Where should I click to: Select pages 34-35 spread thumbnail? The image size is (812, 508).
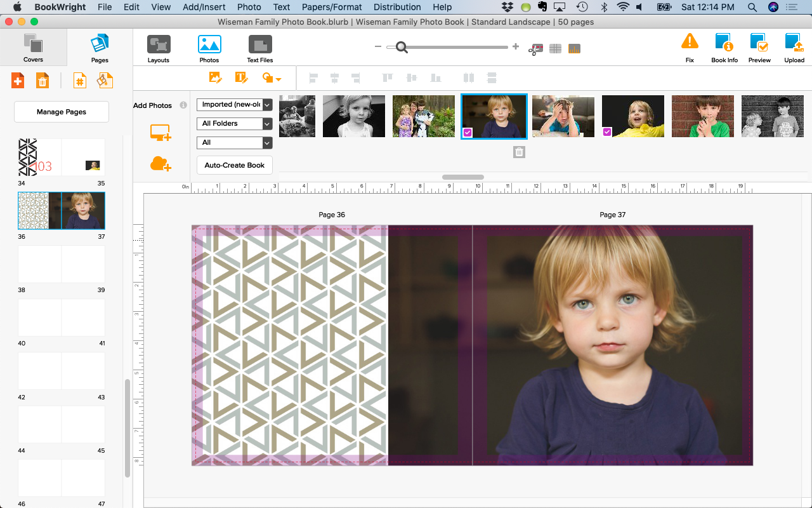pos(62,157)
